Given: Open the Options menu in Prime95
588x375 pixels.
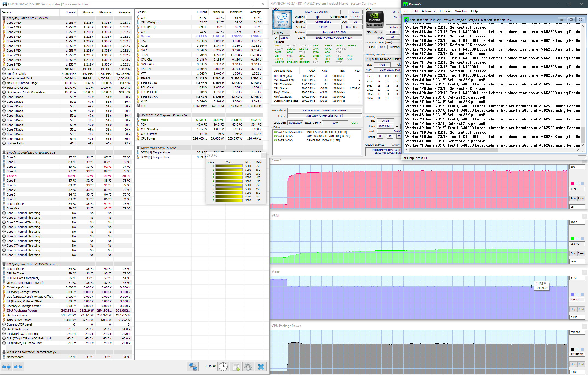Looking at the screenshot, I should (x=445, y=11).
